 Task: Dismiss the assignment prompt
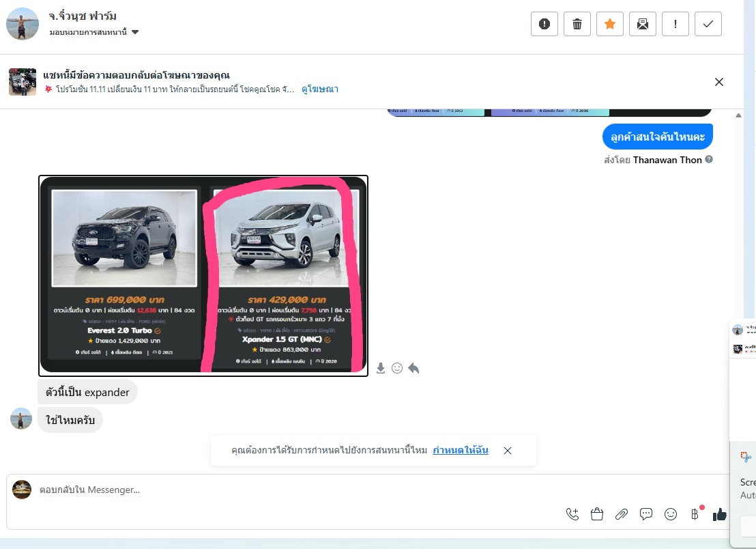point(507,451)
